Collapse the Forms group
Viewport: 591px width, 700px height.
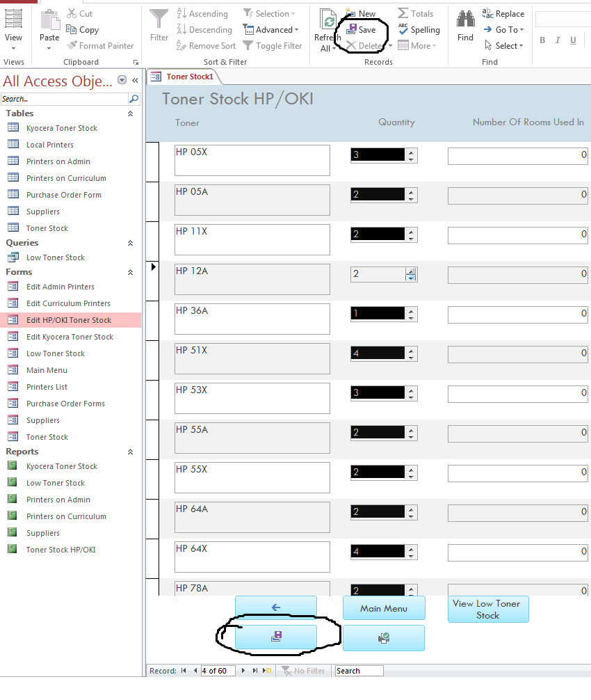coord(130,272)
